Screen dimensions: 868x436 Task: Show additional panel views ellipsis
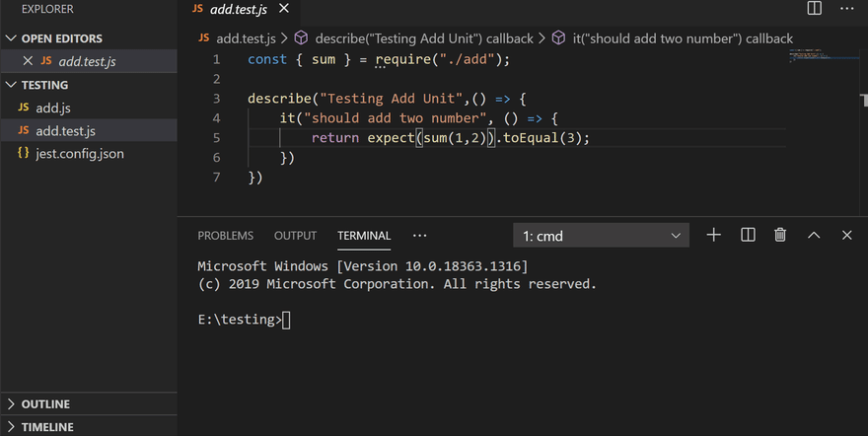[x=419, y=236]
